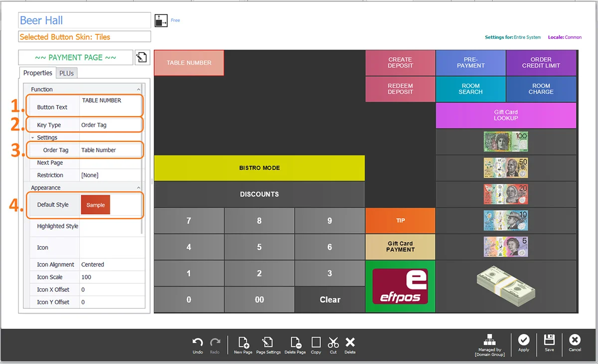Select the TIP button
The height and width of the screenshot is (364, 598).
[x=400, y=220]
